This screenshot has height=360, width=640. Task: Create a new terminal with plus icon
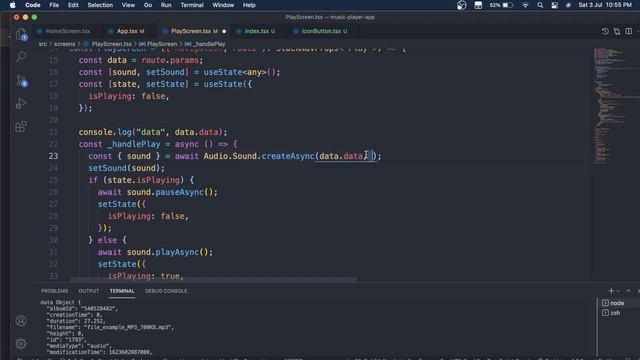tap(611, 291)
